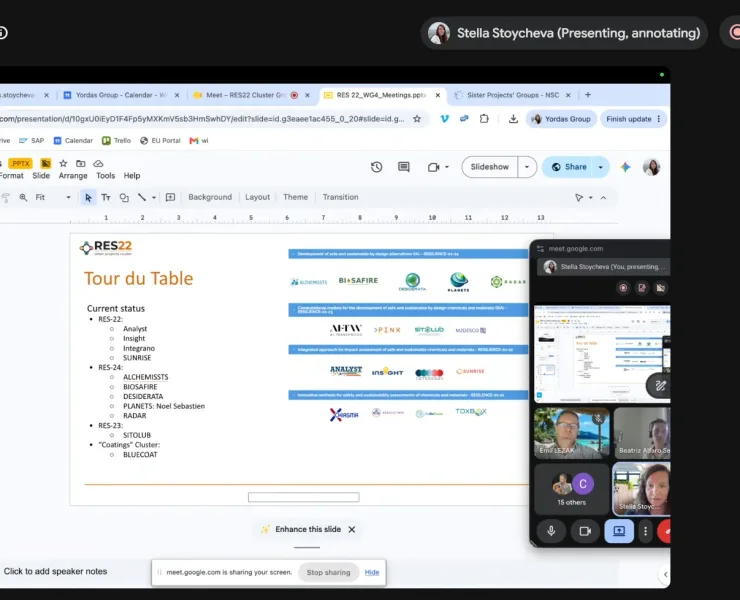Open Finish update menu dots

(x=659, y=119)
